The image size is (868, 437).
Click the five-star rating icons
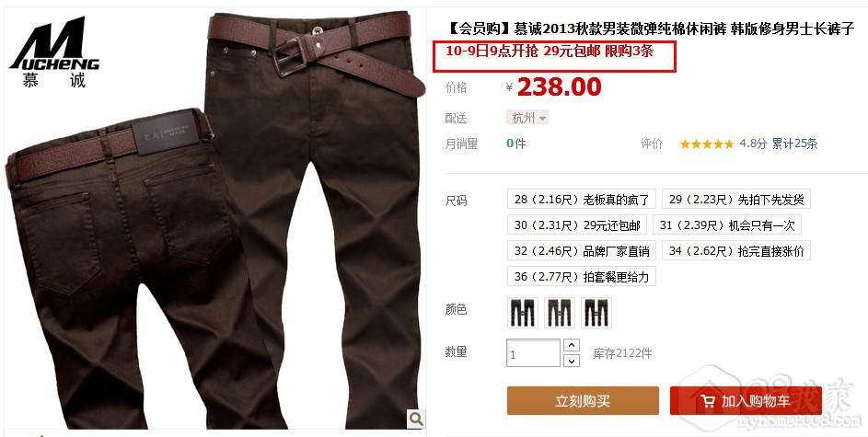pos(707,144)
